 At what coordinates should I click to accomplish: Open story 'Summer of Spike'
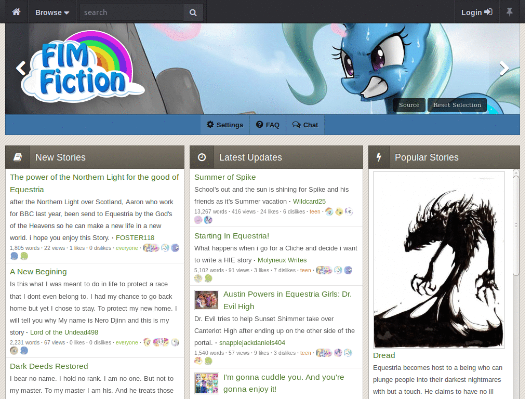click(x=225, y=177)
